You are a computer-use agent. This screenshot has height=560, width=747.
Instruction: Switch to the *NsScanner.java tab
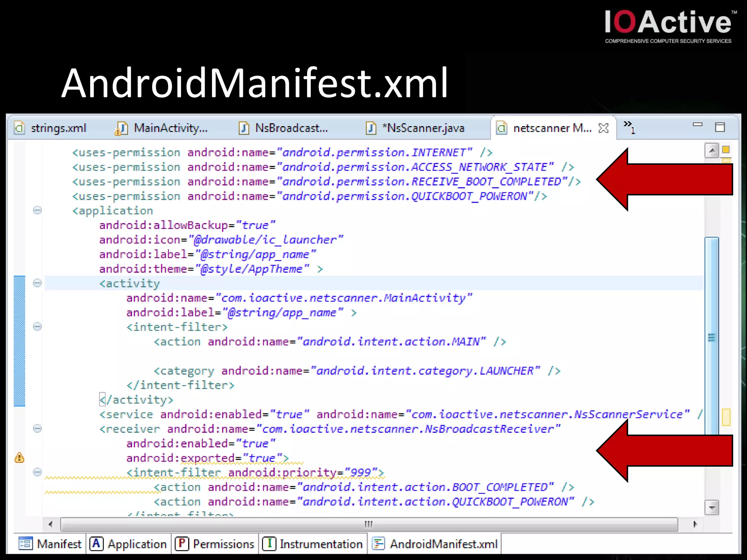click(416, 128)
